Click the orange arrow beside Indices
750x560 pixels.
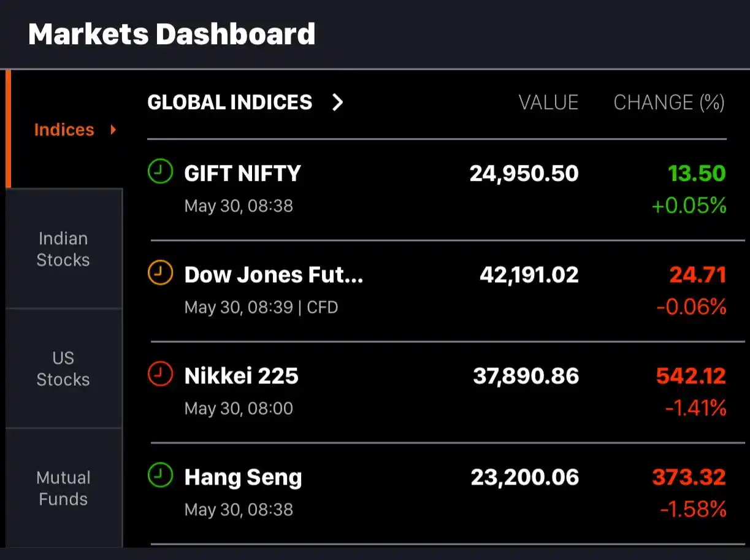113,129
